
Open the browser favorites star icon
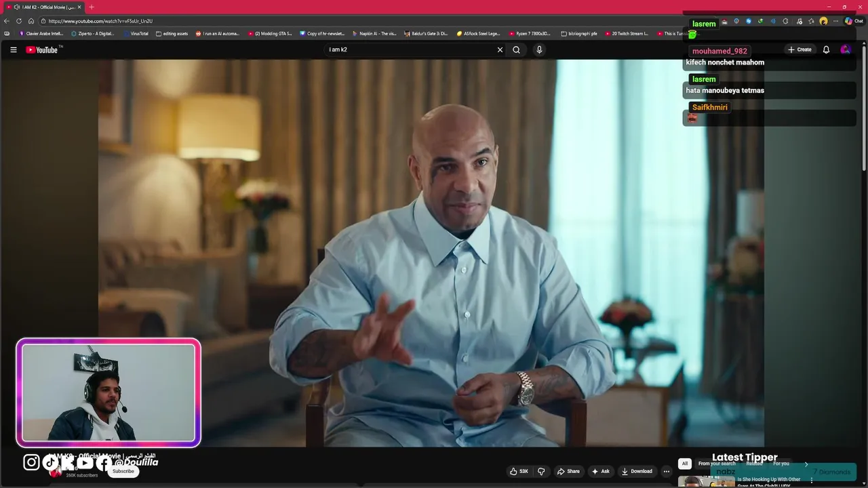pyautogui.click(x=811, y=21)
